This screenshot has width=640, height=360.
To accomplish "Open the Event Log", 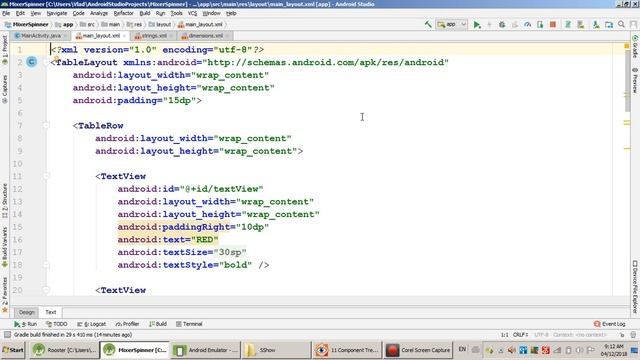I will 610,324.
